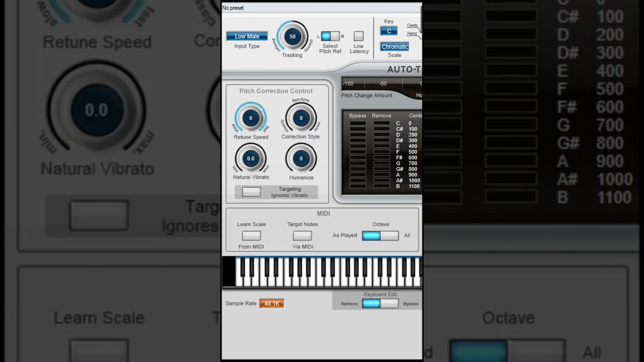Toggle the Octave As Played/All switch
This screenshot has width=644, height=362.
click(x=380, y=235)
